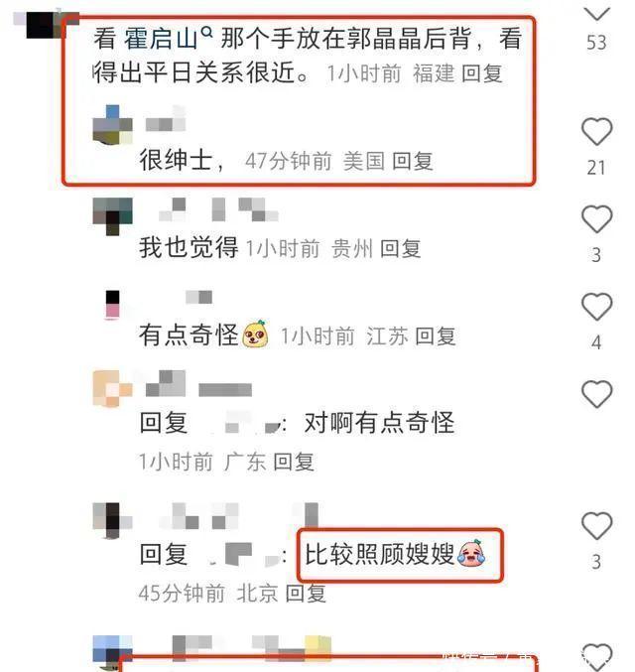Click the search icon beside 霍启山
This screenshot has height=672, width=635.
click(x=206, y=32)
